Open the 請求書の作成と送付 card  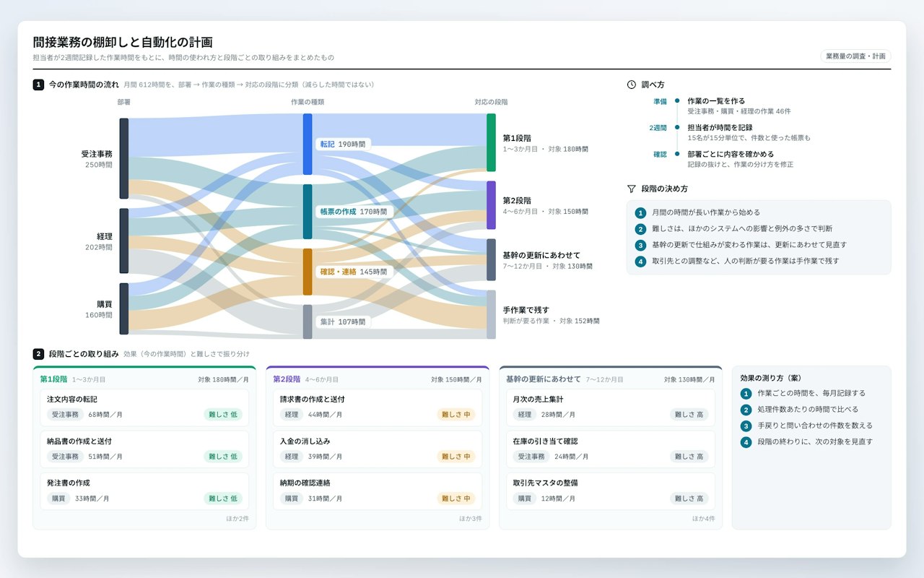(x=378, y=407)
